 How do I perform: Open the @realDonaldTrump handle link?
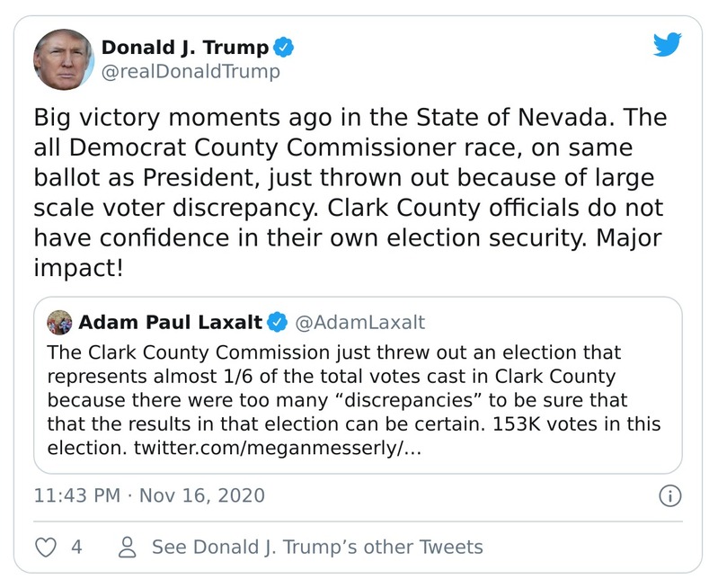click(190, 72)
